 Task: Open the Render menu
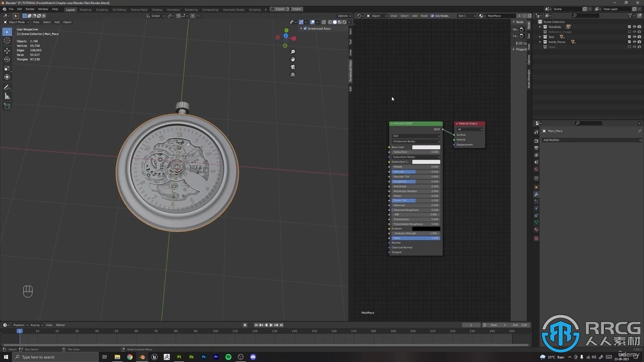[x=30, y=9]
